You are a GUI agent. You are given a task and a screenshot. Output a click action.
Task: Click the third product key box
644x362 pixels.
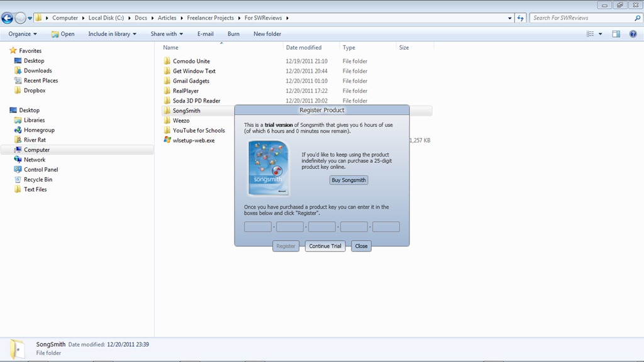pos(322,226)
